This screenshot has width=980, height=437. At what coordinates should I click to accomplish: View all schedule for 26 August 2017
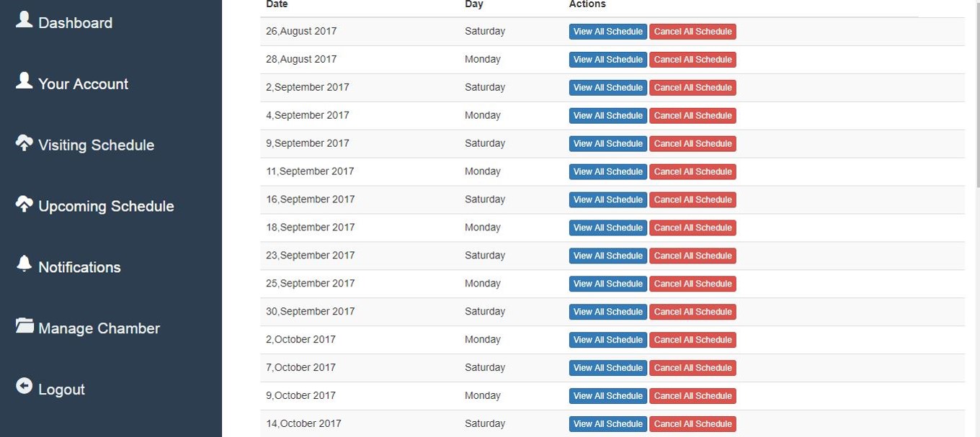(607, 32)
